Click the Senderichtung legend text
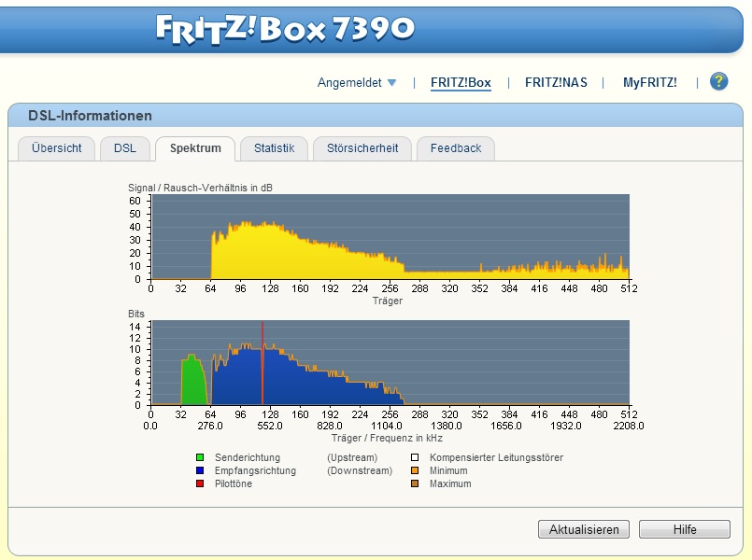The height and width of the screenshot is (560, 752). click(248, 457)
